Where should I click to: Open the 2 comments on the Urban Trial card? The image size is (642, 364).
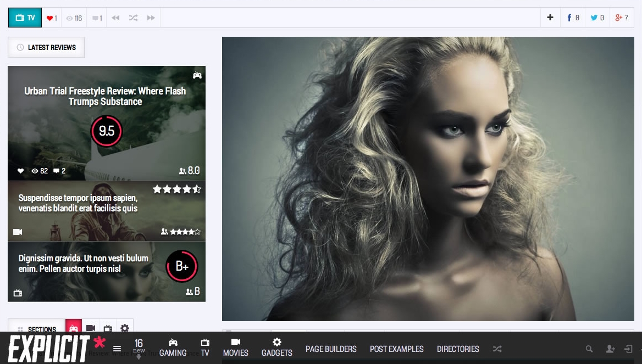click(x=59, y=171)
